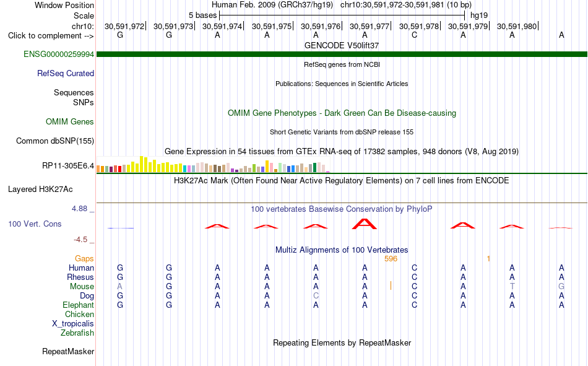The image size is (588, 366).
Task: Click the 596 gap count
Action: click(x=391, y=259)
